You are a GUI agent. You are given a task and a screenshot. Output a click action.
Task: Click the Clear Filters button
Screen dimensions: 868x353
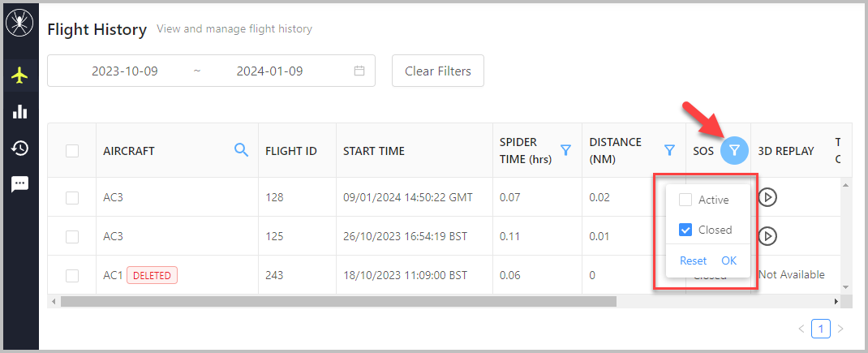pyautogui.click(x=438, y=71)
